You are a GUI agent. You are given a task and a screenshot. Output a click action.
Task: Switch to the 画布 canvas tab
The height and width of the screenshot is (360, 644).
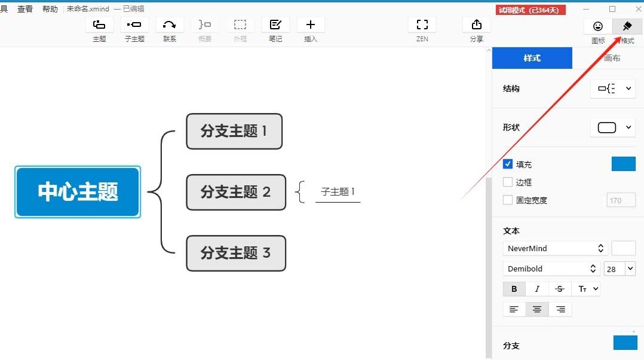coord(612,58)
